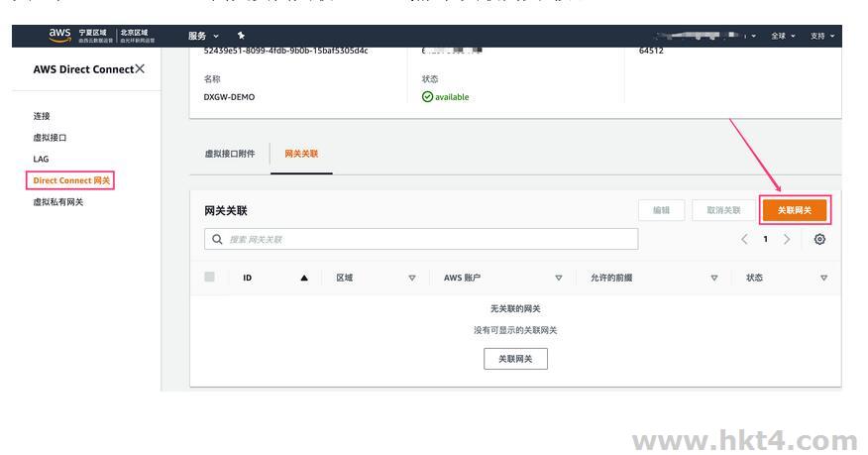The image size is (868, 455).
Task: Open the pin shortcut icon in header
Action: pos(241,36)
